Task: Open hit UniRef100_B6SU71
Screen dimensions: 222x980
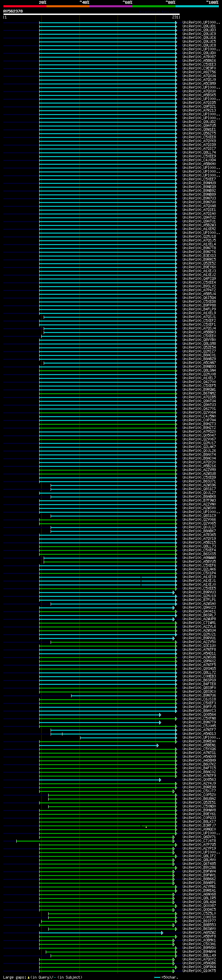Action: [199, 481]
